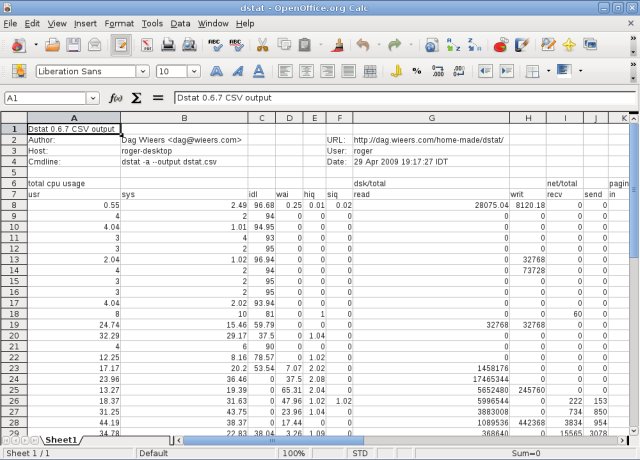Open the font size dropdown arrow
Viewport: 640px width, 460px height.
194,71
